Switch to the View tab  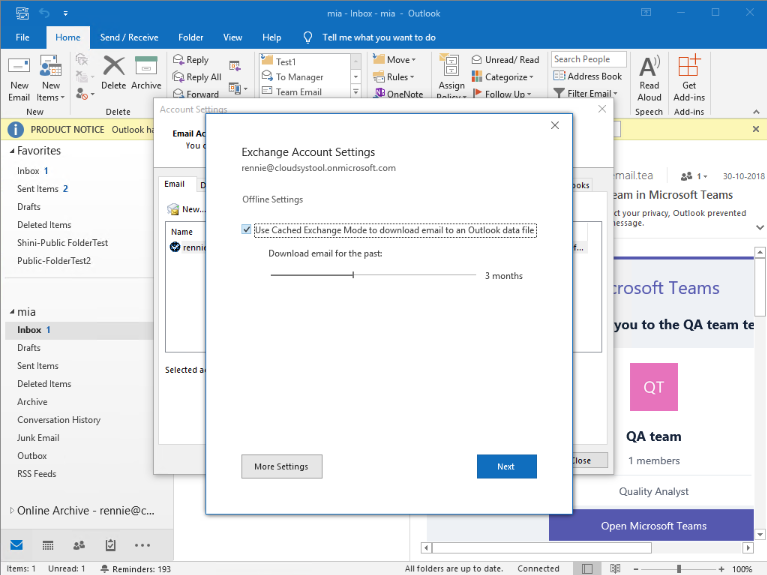[232, 38]
